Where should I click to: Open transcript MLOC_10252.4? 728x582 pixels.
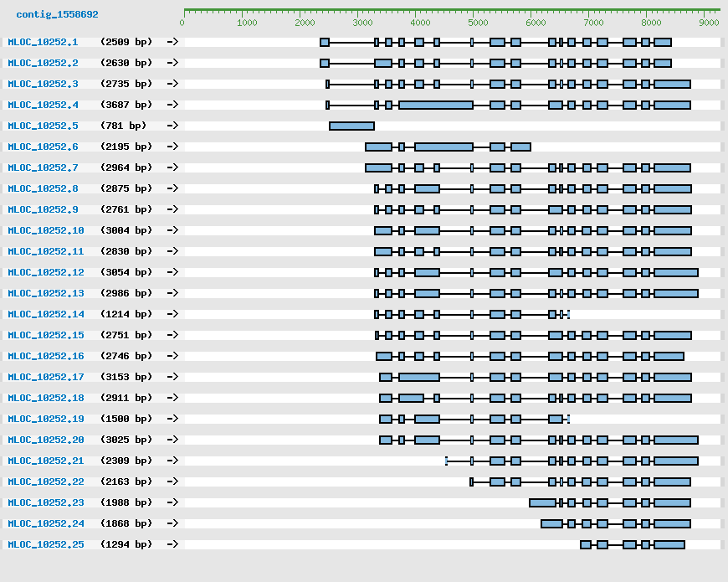click(x=43, y=105)
